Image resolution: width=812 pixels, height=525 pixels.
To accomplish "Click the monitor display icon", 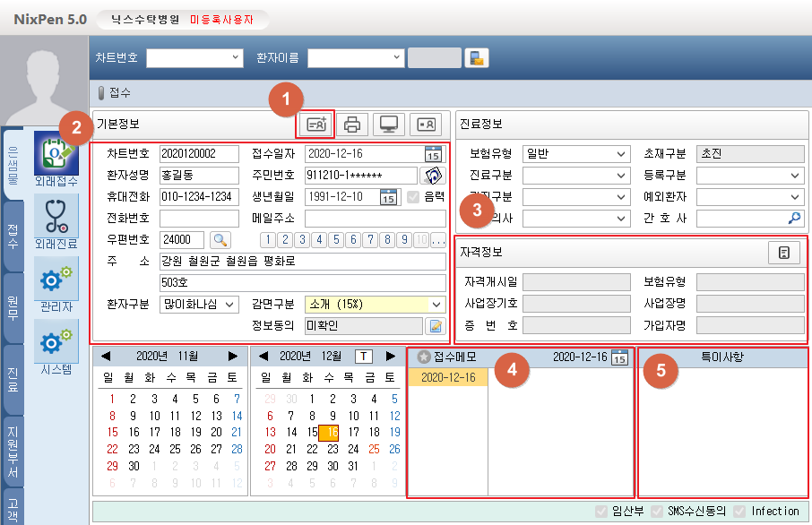I will [389, 125].
